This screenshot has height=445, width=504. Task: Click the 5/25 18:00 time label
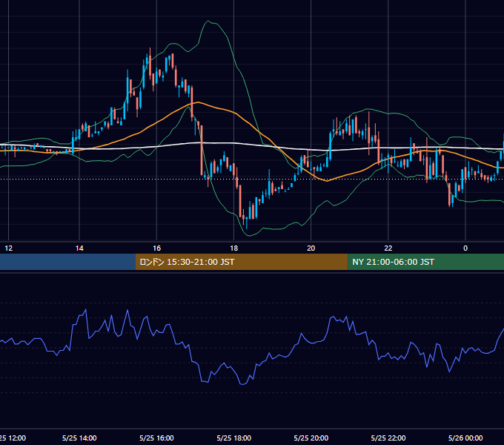[x=233, y=438]
